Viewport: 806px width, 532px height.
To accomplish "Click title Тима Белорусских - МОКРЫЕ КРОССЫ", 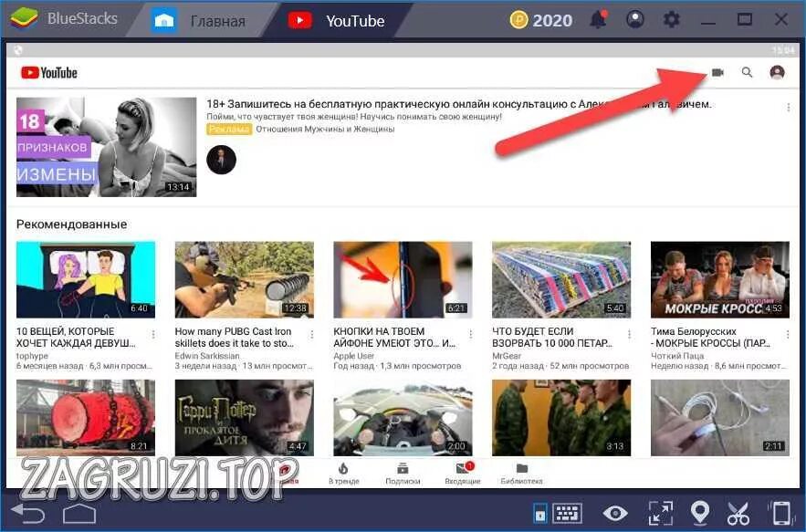I will click(x=711, y=338).
